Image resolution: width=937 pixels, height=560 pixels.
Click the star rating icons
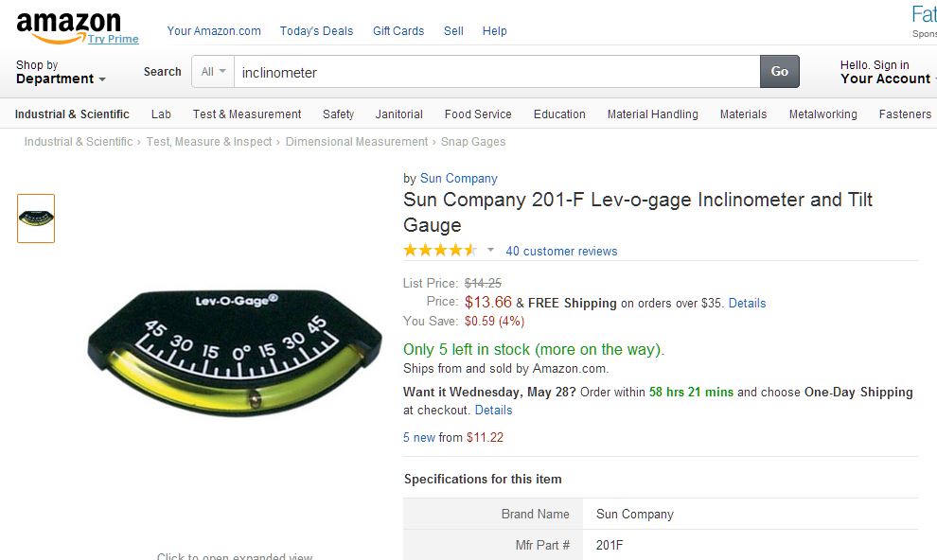click(440, 251)
